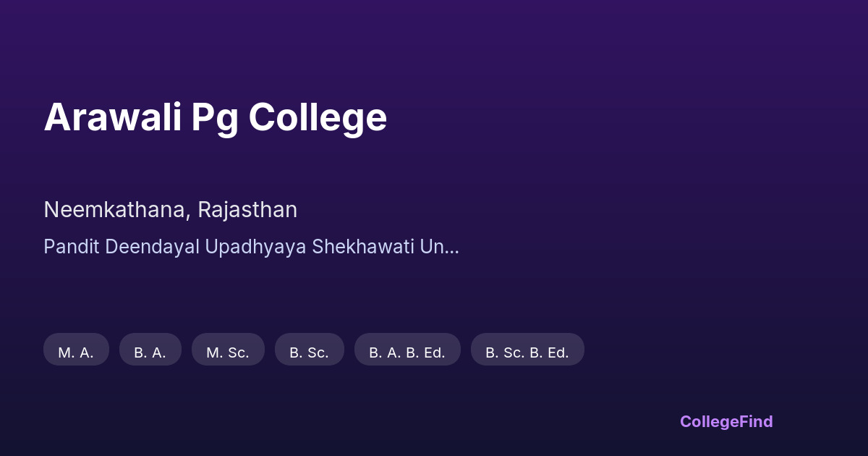Choose the B. Sc. course chip
The width and height of the screenshot is (868, 456).
point(309,352)
